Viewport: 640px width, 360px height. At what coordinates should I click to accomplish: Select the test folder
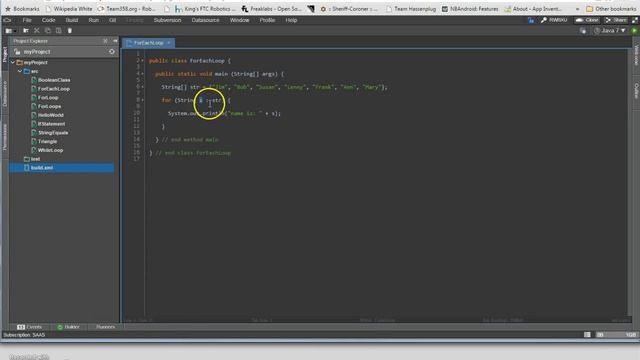pos(32,159)
